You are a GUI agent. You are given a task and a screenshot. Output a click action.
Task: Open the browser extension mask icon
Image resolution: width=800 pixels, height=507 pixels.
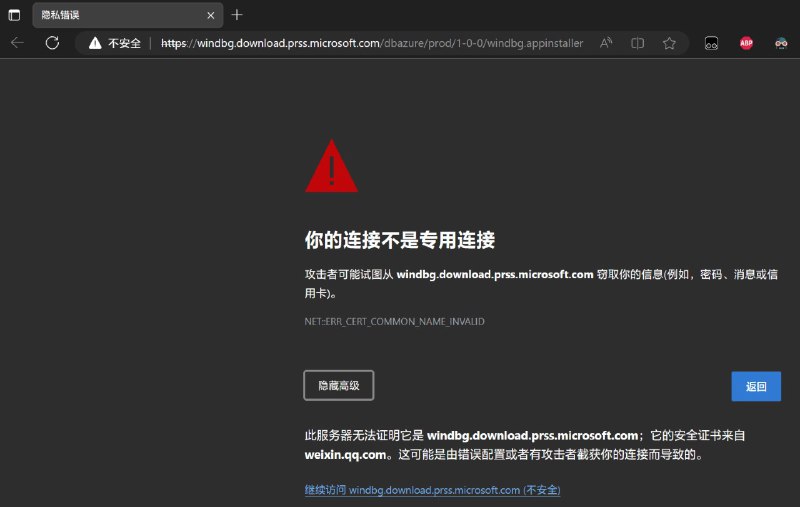711,43
